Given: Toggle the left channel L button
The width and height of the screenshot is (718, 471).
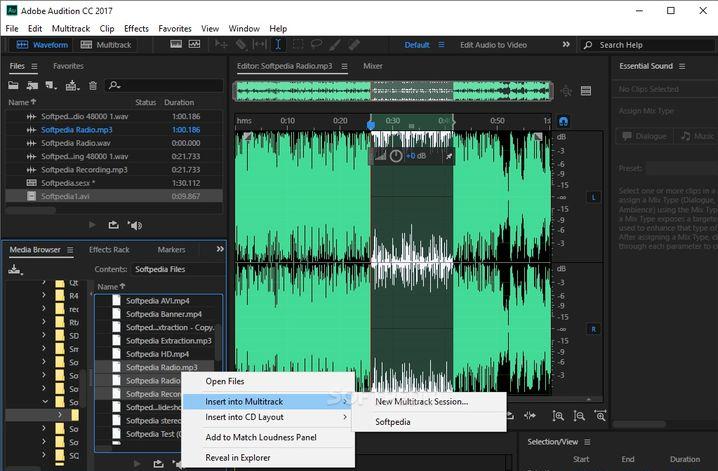Looking at the screenshot, I should click(x=593, y=198).
